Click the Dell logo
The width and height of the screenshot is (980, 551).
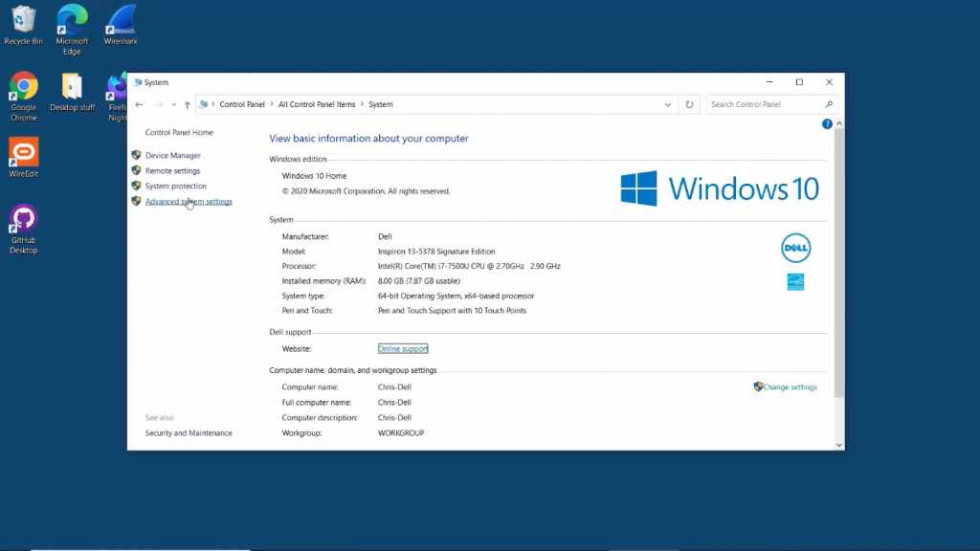(795, 248)
